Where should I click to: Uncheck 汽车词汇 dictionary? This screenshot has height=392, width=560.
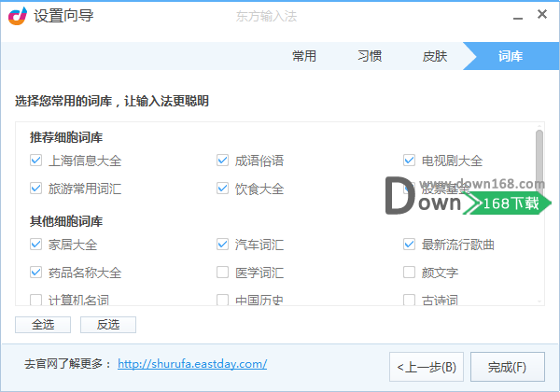(222, 245)
